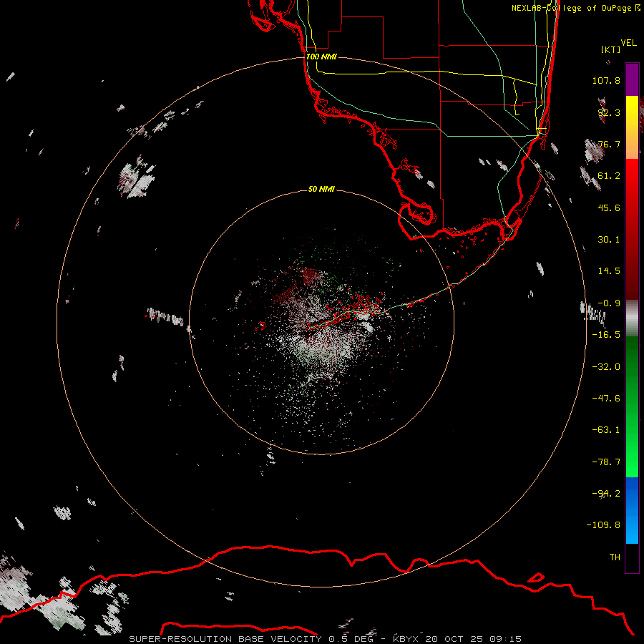Click the 14.5 velocity scale value

609,271
